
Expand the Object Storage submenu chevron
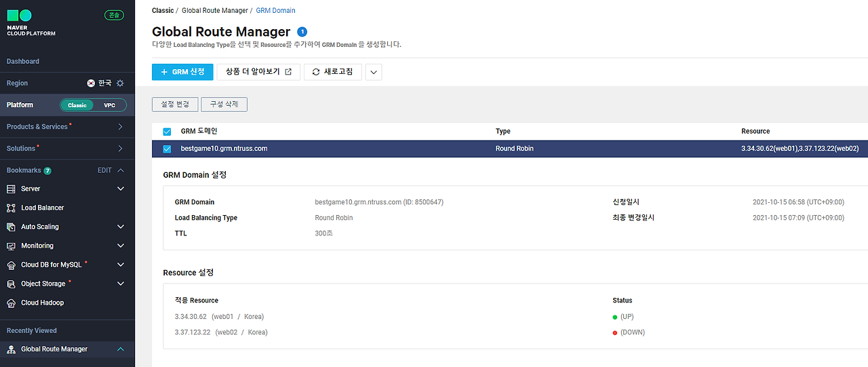[x=121, y=284]
